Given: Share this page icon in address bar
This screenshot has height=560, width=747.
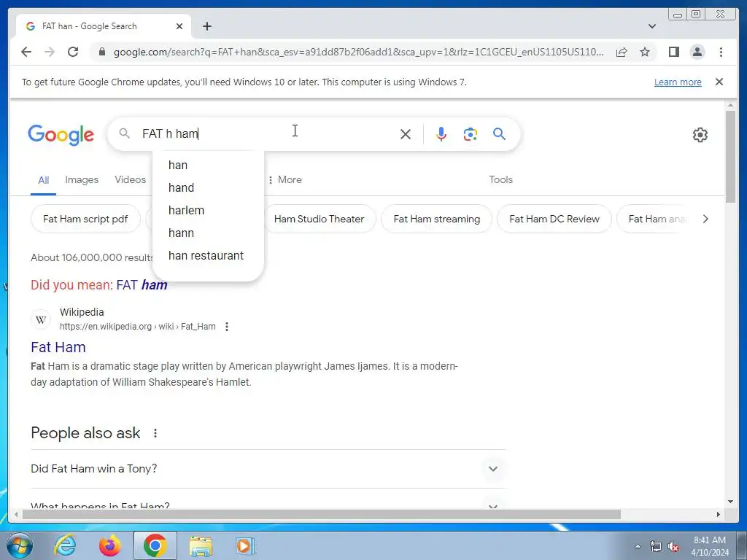Looking at the screenshot, I should (x=622, y=52).
